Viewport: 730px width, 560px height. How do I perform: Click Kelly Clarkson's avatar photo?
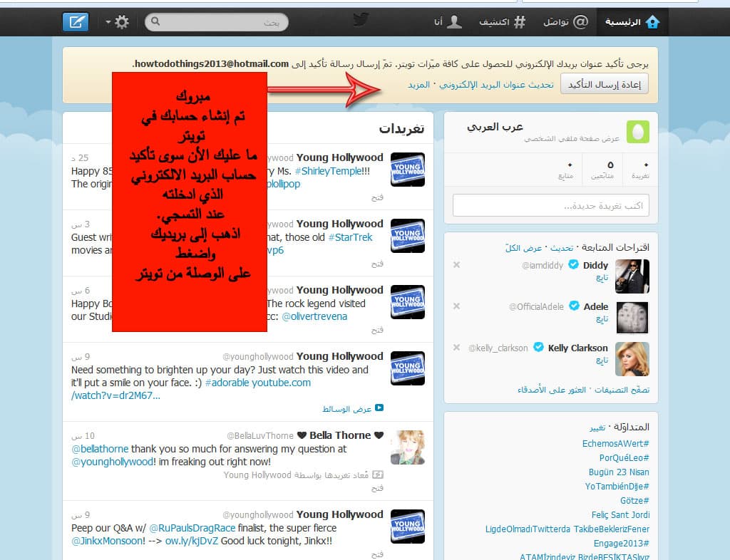click(x=632, y=359)
